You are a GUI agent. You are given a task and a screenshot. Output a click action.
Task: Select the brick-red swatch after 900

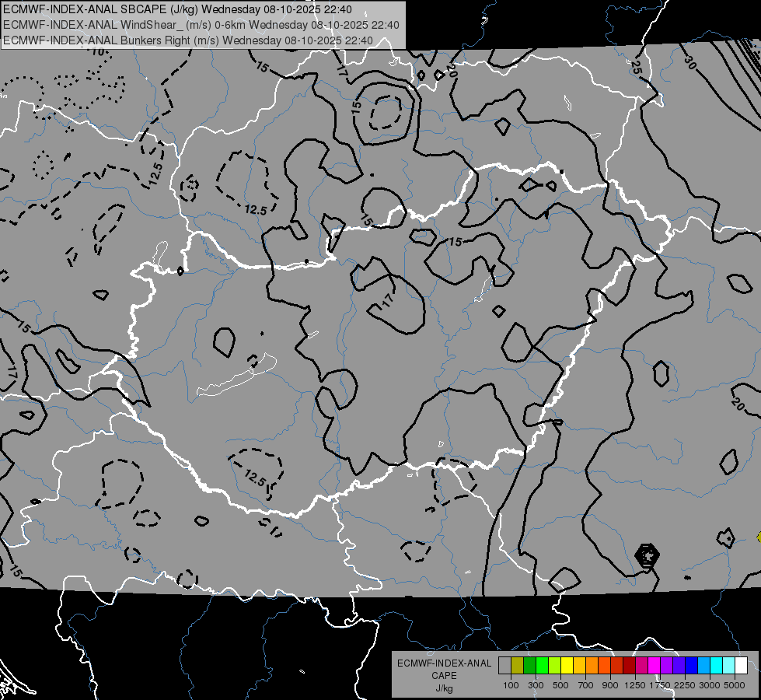coord(617,666)
